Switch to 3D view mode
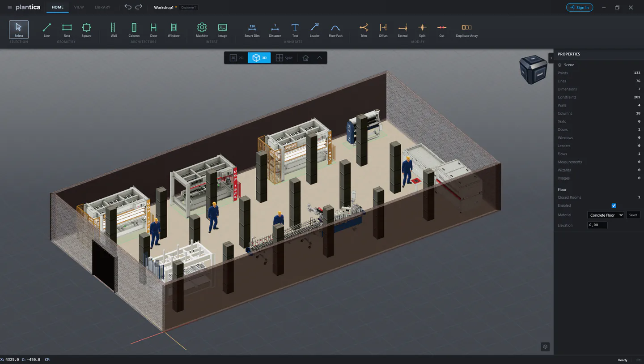The image size is (644, 364). (x=259, y=58)
